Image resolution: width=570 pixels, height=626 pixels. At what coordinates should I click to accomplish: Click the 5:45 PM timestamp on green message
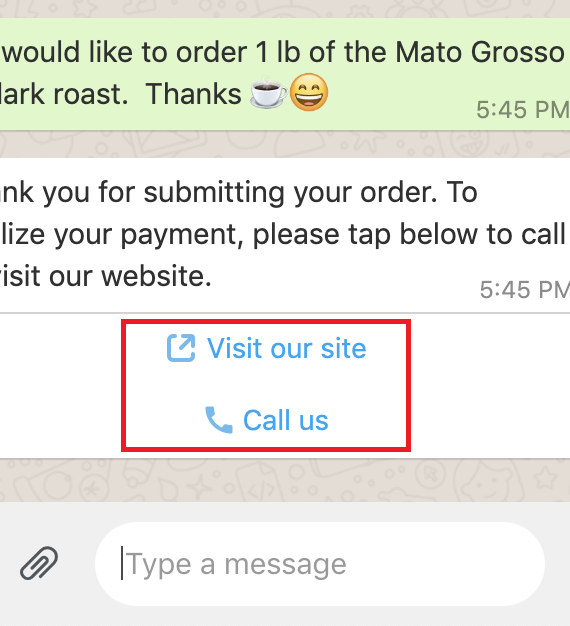[x=523, y=110]
